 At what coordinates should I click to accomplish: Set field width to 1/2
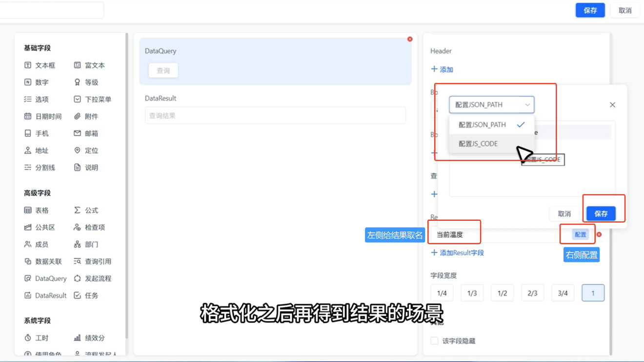503,293
